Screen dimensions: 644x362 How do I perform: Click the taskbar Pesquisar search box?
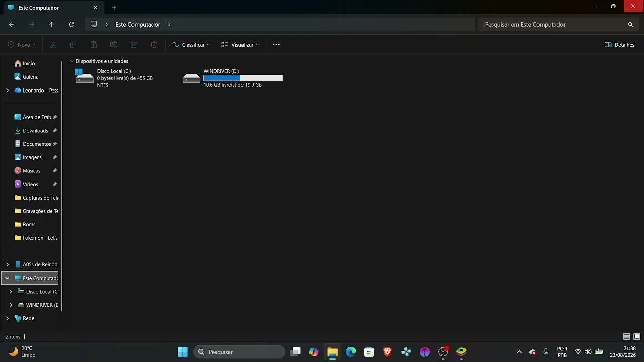(239, 352)
